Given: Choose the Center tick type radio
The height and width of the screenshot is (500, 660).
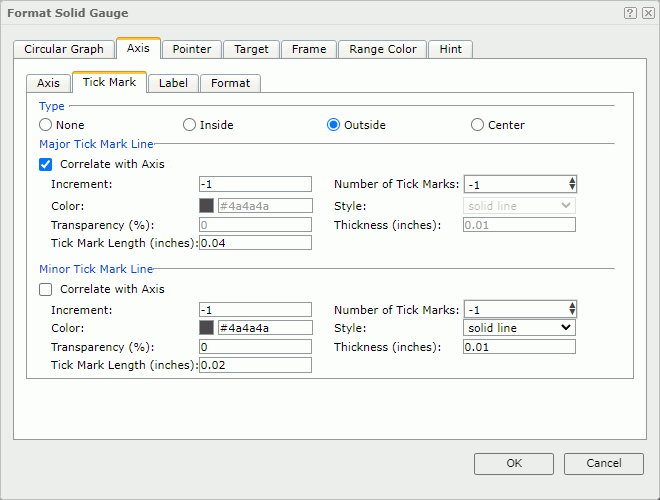Looking at the screenshot, I should tap(477, 125).
